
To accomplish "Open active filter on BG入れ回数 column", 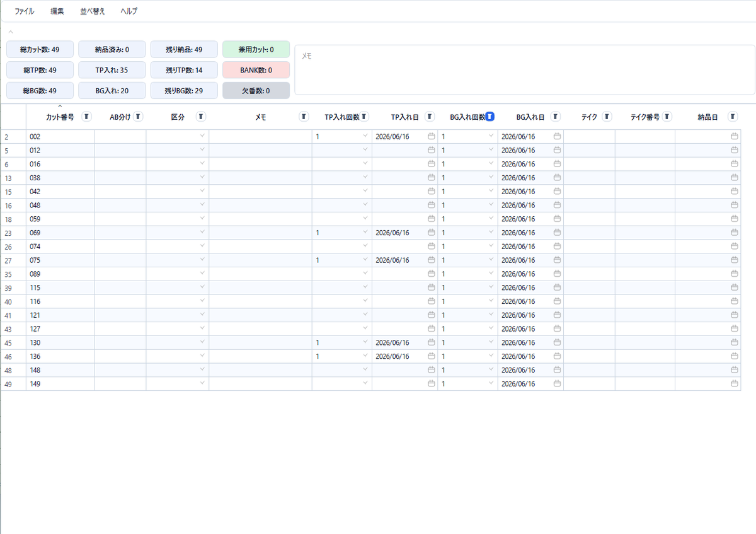I will pyautogui.click(x=490, y=117).
